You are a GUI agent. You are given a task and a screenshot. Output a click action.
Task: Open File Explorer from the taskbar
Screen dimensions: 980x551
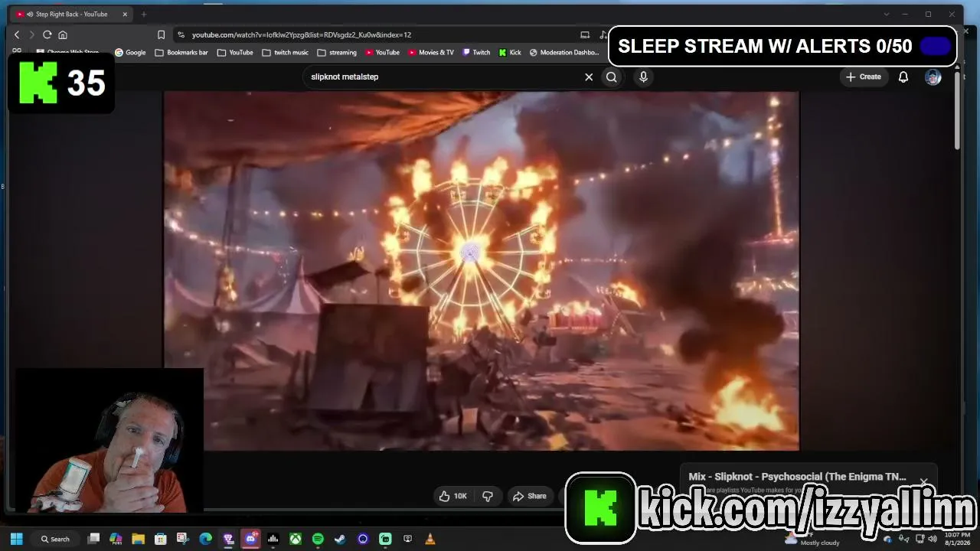coord(138,539)
